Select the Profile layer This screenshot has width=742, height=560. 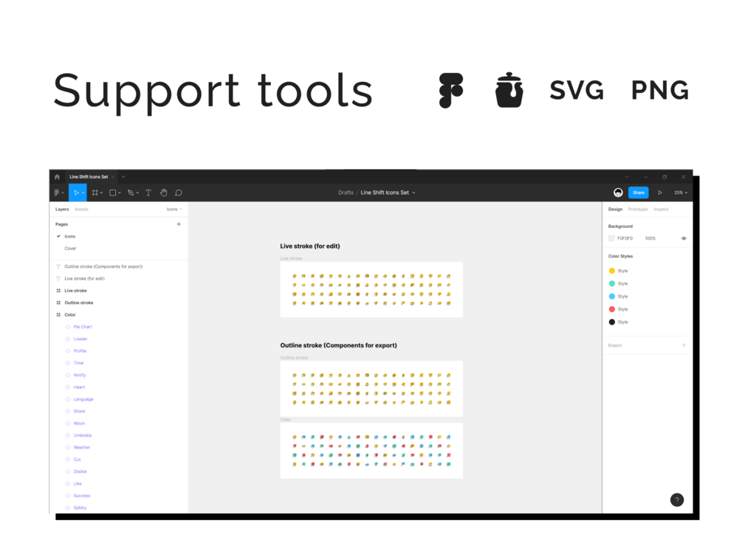pos(80,351)
